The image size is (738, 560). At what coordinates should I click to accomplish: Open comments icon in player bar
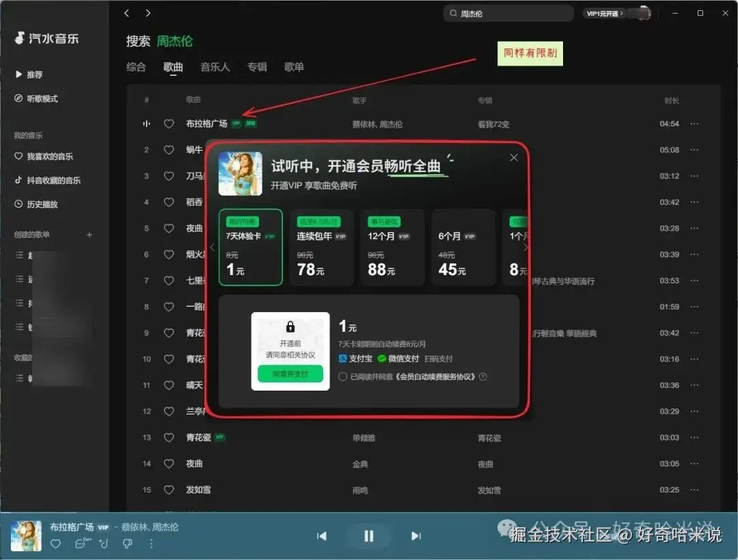(x=81, y=544)
